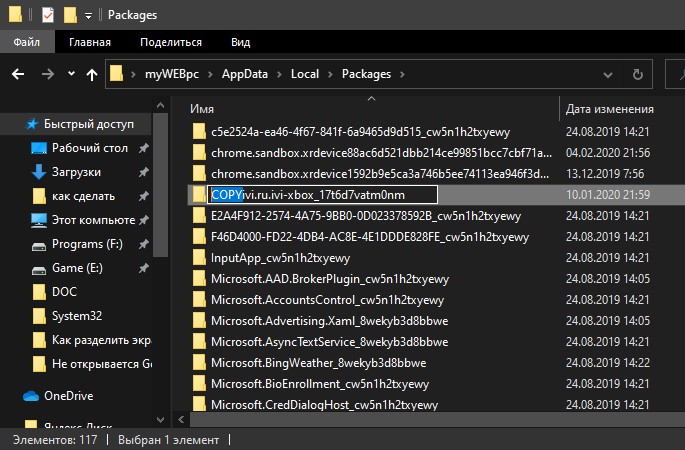
Task: Expand chevron after Local in path
Action: pyautogui.click(x=330, y=74)
